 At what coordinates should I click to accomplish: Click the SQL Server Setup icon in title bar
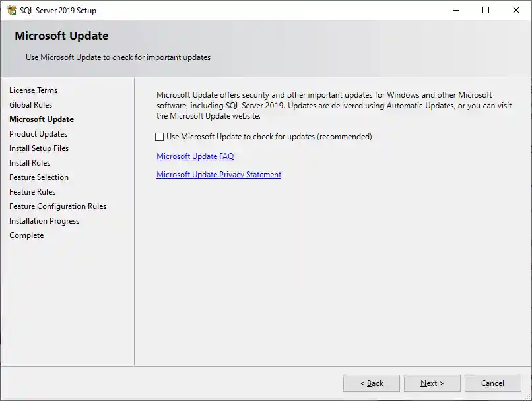coord(11,10)
